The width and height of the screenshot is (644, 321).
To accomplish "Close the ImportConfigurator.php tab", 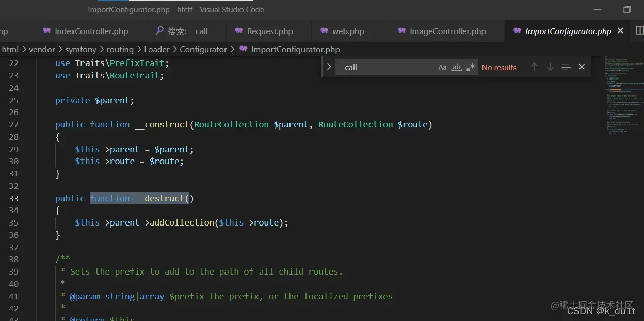I will click(x=620, y=31).
